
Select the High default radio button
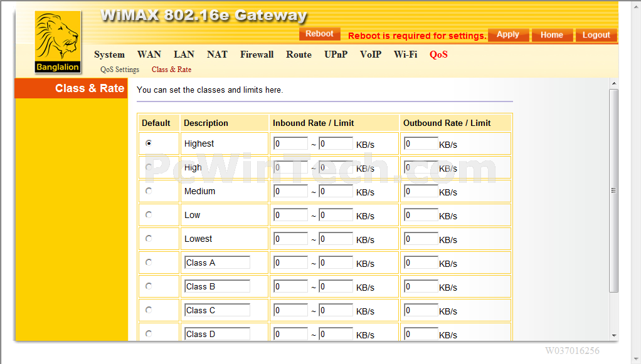tap(149, 167)
